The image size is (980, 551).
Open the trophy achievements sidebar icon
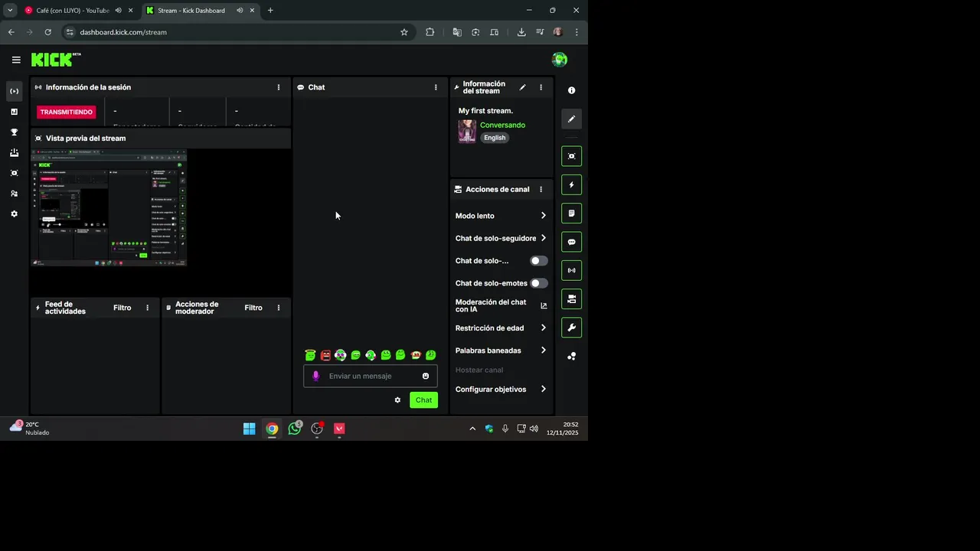(14, 132)
